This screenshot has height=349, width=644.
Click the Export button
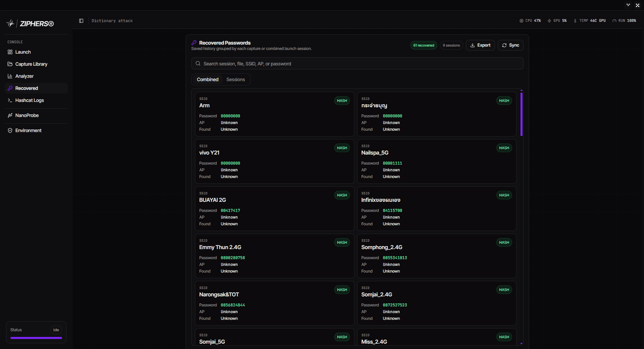pyautogui.click(x=480, y=45)
